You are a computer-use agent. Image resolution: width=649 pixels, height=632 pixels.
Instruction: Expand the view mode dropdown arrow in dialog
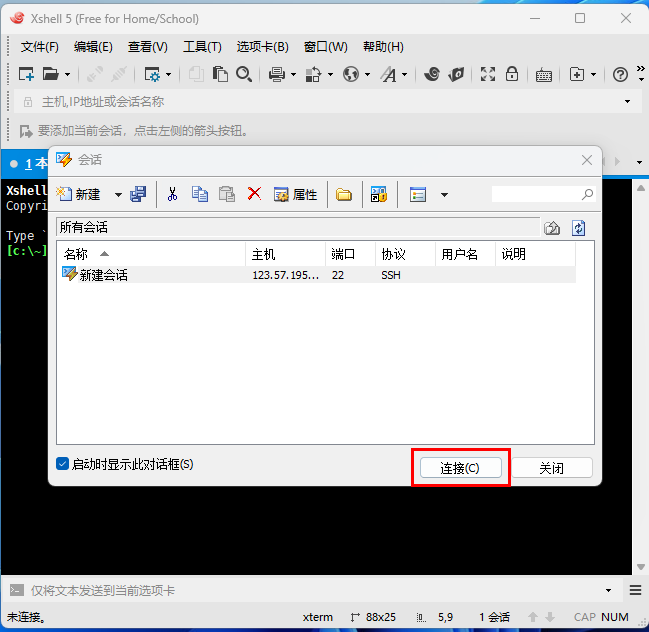pyautogui.click(x=444, y=195)
